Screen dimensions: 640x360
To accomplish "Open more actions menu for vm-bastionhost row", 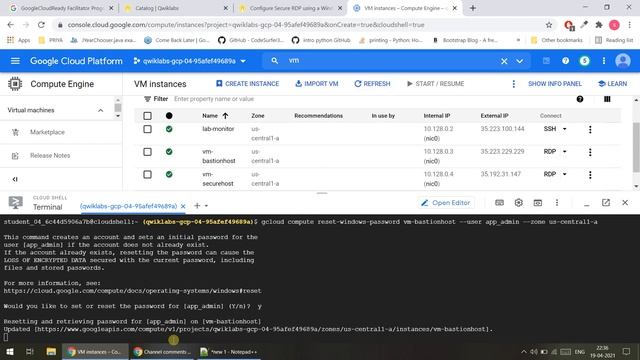I will coord(590,152).
